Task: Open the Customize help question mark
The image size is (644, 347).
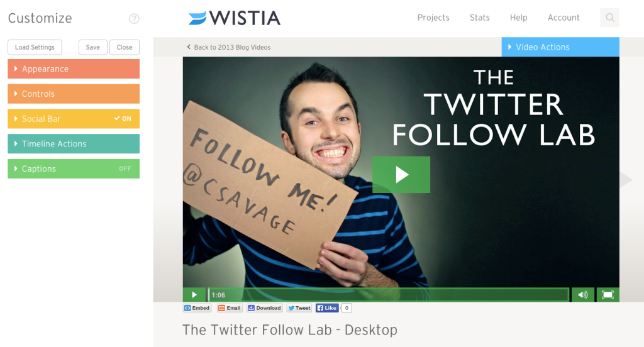Action: click(134, 18)
